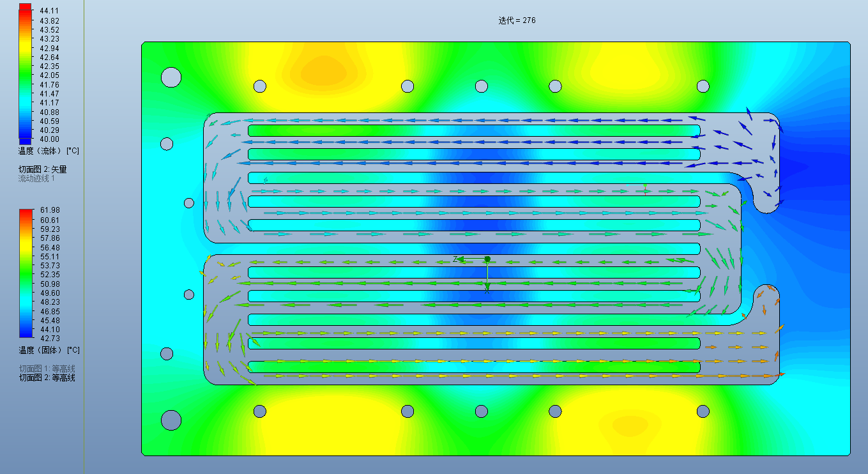This screenshot has width=868, height=474.
Task: Select the 切面图 2: 矢量 legend entry
Action: pos(42,170)
